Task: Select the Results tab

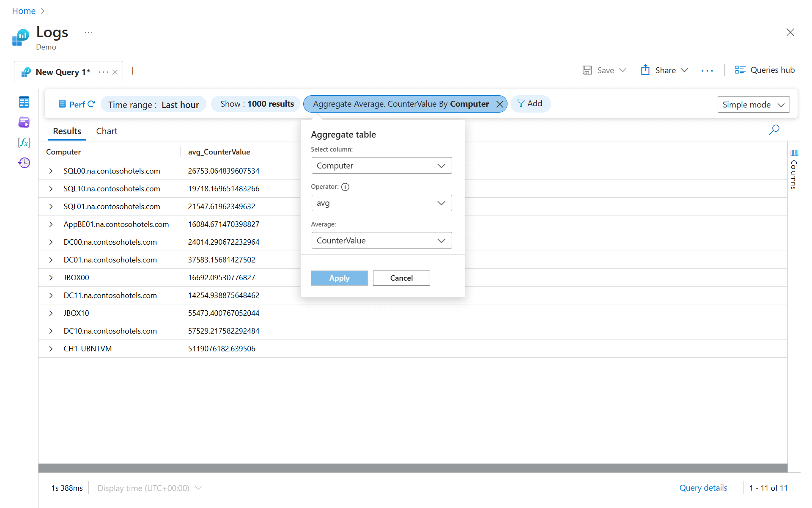Action: [67, 131]
